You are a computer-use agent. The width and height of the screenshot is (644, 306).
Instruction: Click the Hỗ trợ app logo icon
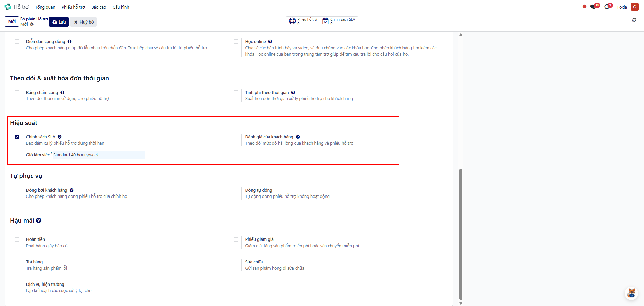[8, 7]
